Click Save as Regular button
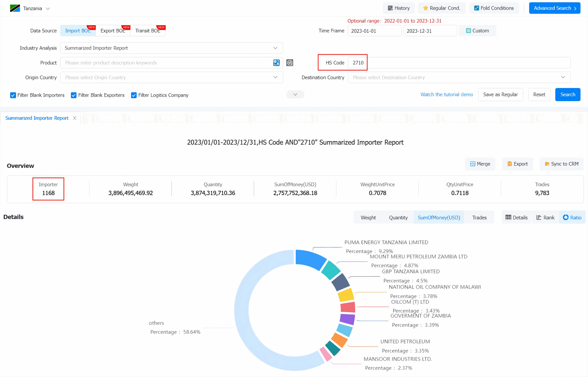Viewport: 588px width, 377px height. (500, 95)
